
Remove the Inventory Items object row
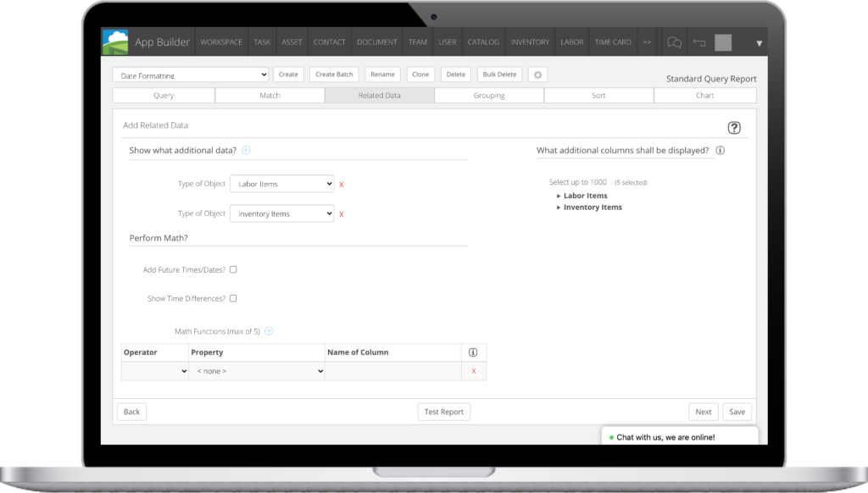click(342, 214)
